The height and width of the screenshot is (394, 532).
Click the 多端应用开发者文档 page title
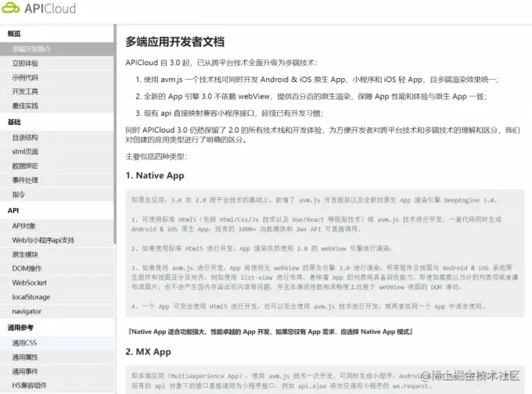coord(174,41)
